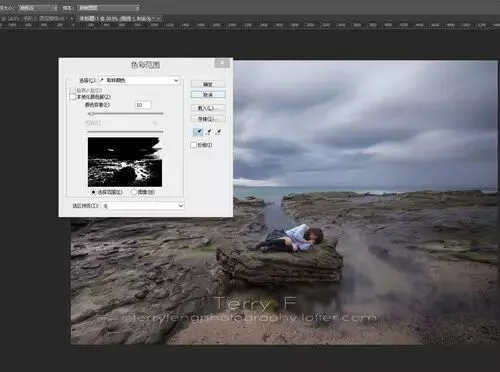This screenshot has width=500, height=372.
Task: Cancel the Color Range dialog
Action: [x=208, y=95]
